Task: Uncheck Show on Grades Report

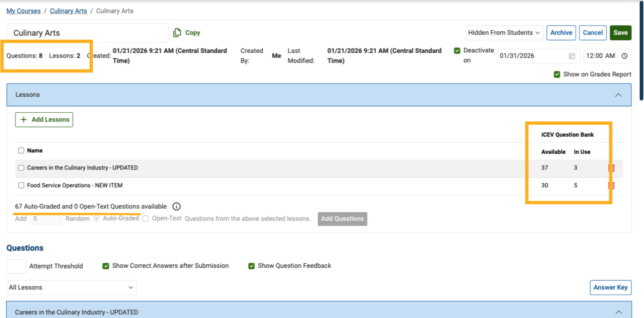Action: 557,74
